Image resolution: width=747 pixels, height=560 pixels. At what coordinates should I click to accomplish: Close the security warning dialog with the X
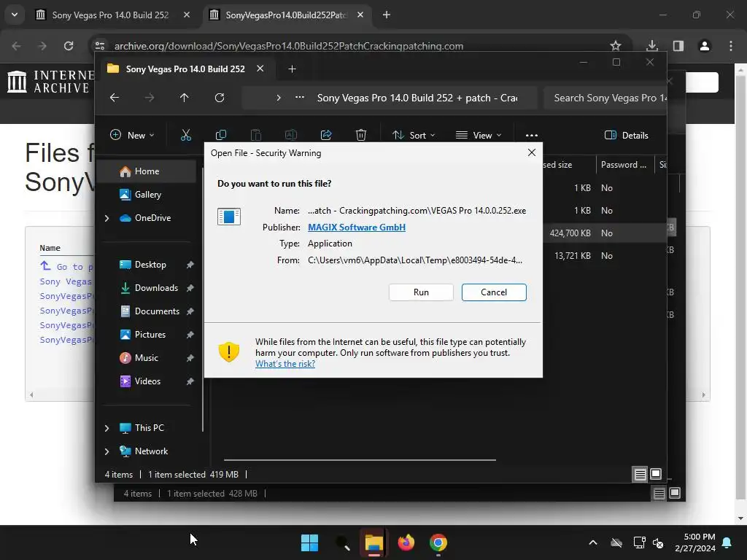tap(532, 152)
